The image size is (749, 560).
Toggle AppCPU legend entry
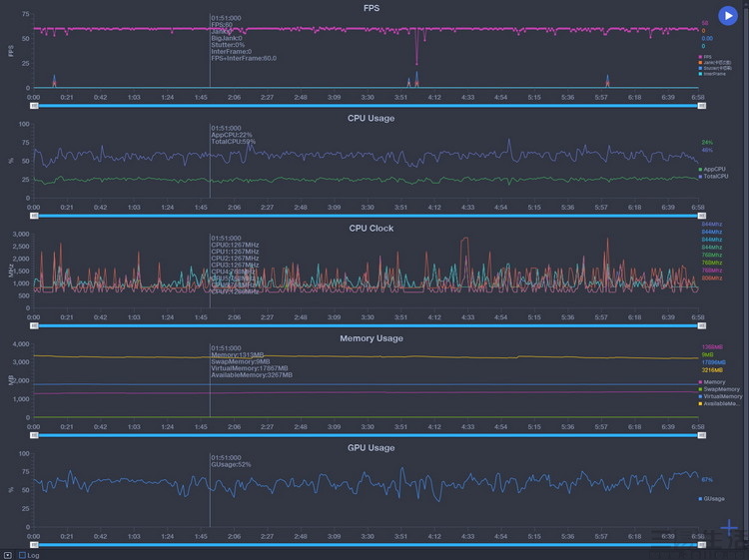point(712,169)
